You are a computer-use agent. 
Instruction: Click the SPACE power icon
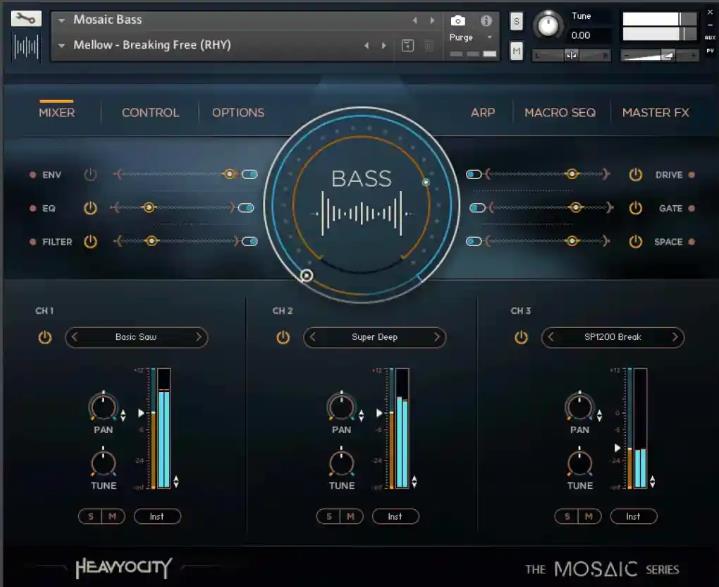click(x=635, y=242)
